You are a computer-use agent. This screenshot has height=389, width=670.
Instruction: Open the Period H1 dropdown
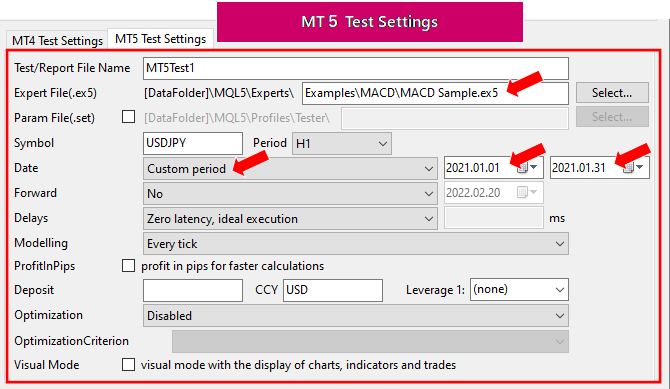click(341, 144)
